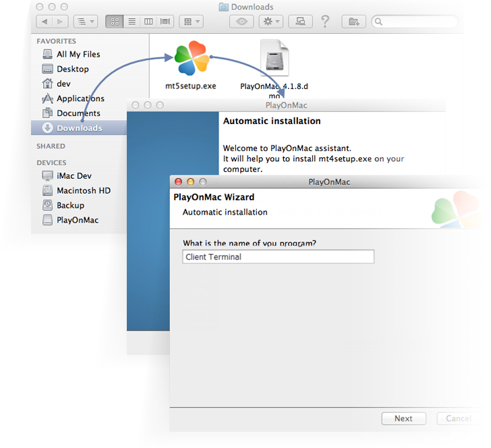Select the PlayOnMac dmg file icon
Screen dimensions: 491x448
point(275,57)
